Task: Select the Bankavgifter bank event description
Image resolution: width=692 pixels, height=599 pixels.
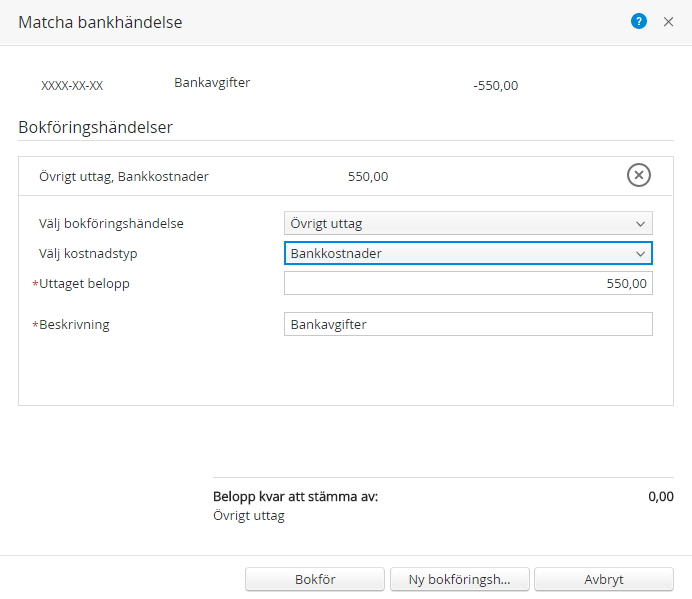Action: click(x=212, y=83)
